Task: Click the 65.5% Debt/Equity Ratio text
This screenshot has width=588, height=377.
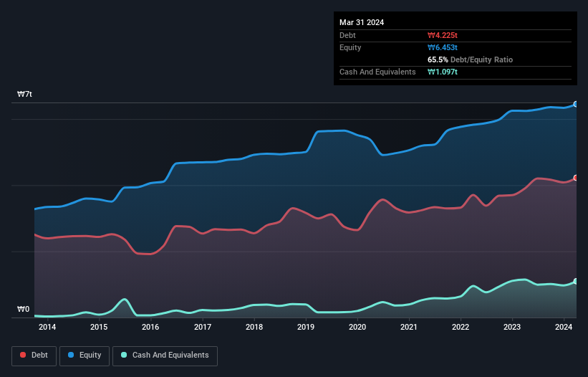Action: (471, 59)
